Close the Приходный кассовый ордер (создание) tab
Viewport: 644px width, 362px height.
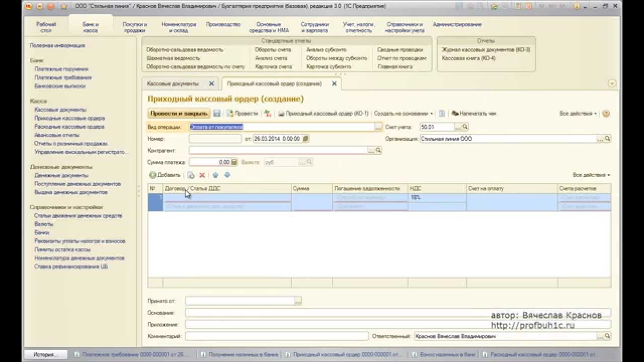334,83
